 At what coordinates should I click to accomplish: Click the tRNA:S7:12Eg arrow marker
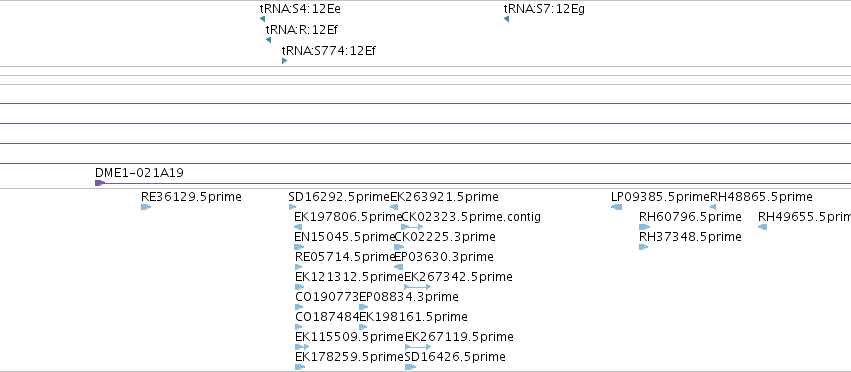coord(506,20)
